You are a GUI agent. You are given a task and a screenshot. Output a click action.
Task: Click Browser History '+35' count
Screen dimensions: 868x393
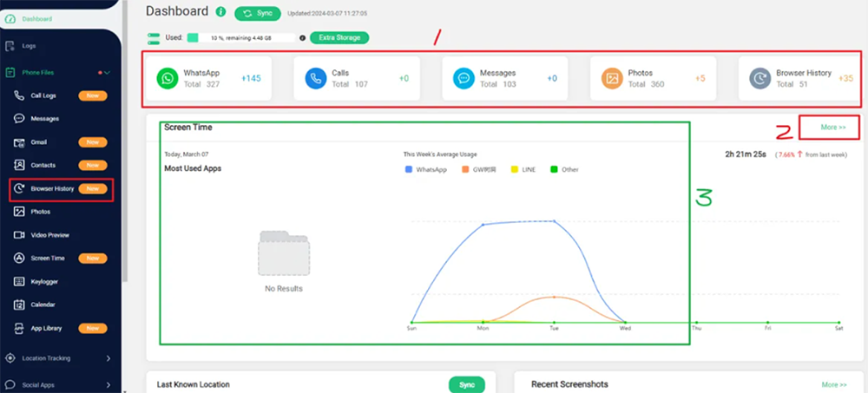tap(845, 79)
